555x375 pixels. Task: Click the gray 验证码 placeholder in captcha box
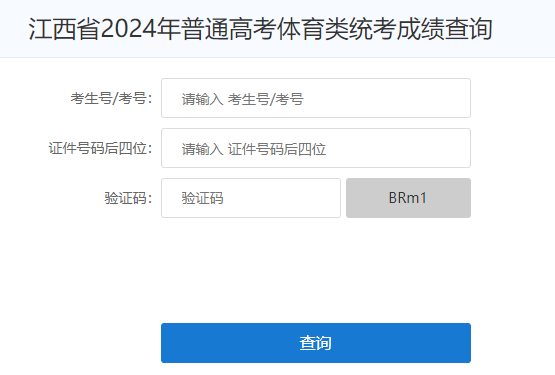202,198
